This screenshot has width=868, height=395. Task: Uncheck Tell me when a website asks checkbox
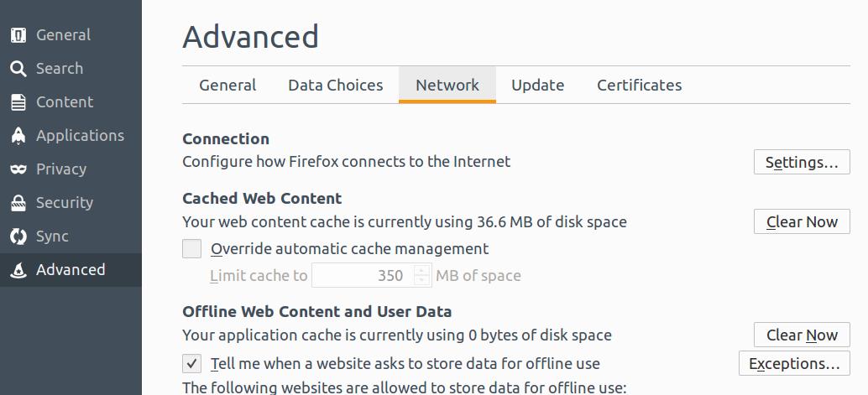point(191,364)
